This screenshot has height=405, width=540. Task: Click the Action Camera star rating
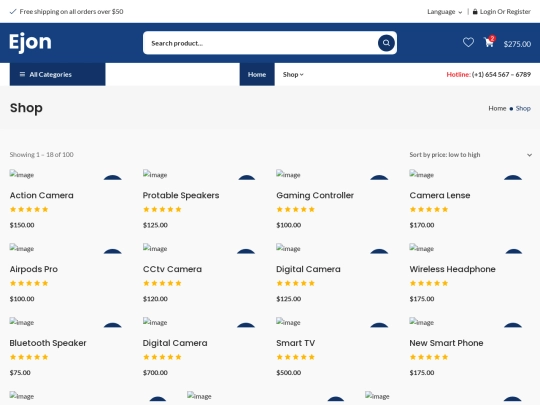point(29,209)
